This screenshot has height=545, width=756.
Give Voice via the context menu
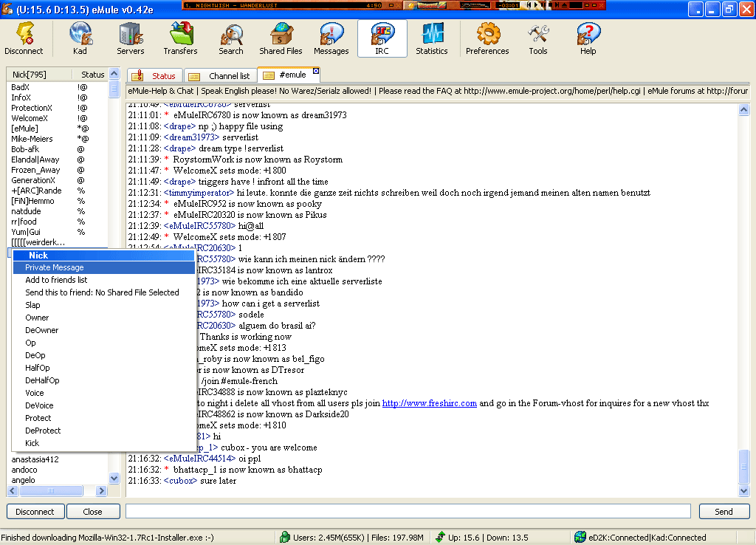coord(103,393)
